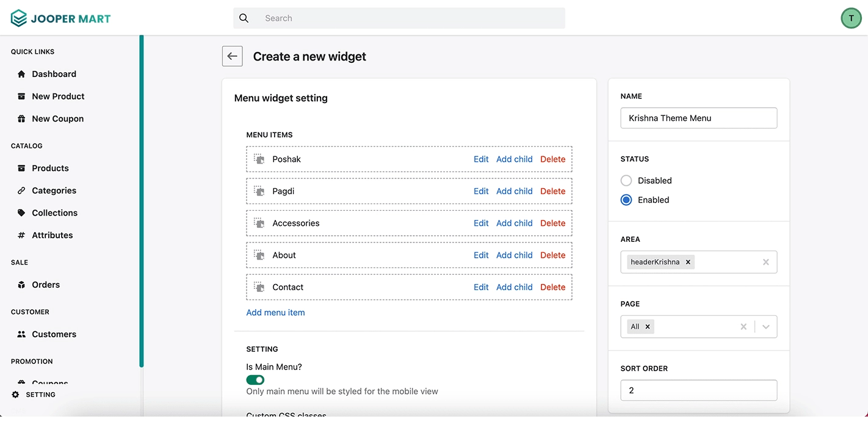The height and width of the screenshot is (441, 868).
Task: Select the Enabled status radio
Action: [x=626, y=200]
